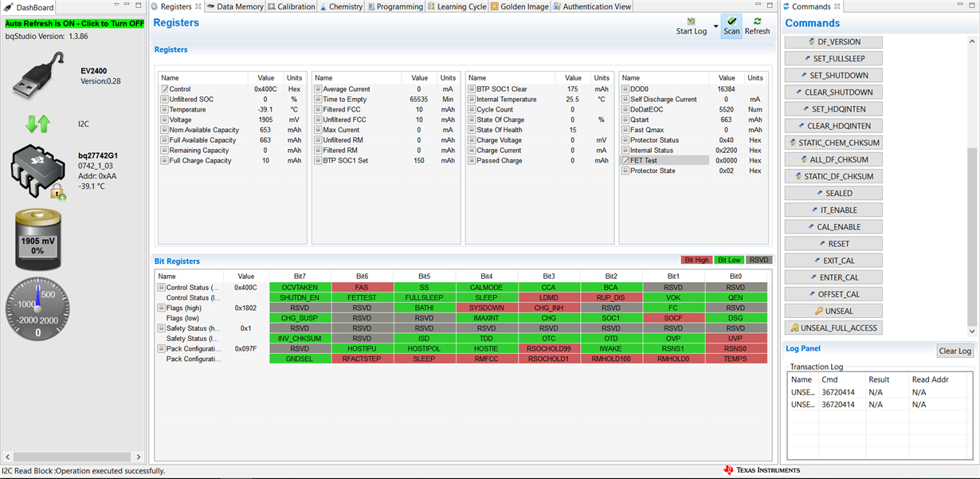Clear the transaction log
Image resolution: width=980 pixels, height=479 pixels.
955,351
